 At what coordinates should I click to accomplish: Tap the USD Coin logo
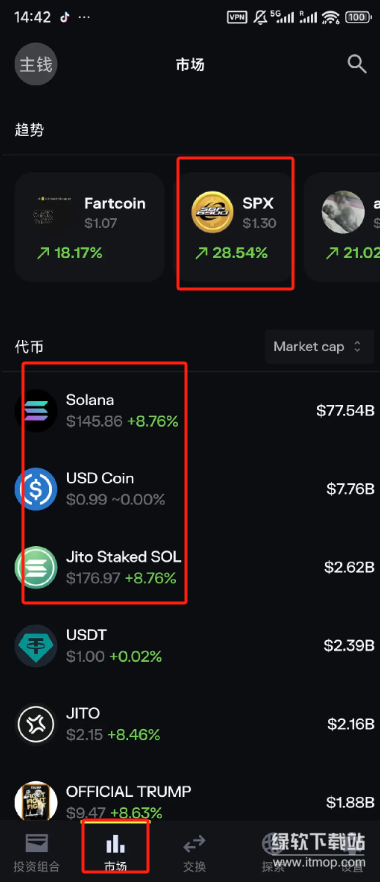(36, 489)
